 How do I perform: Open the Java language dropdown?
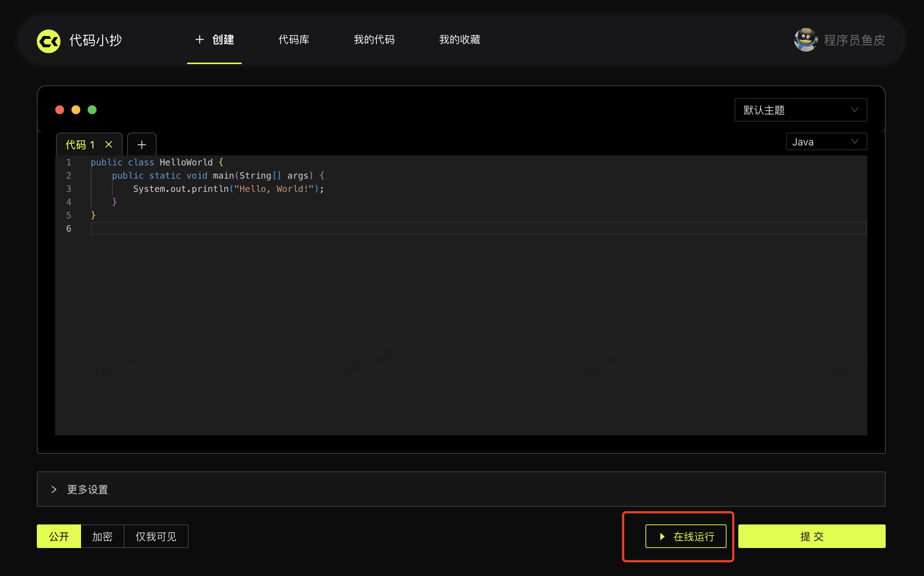[x=826, y=142]
